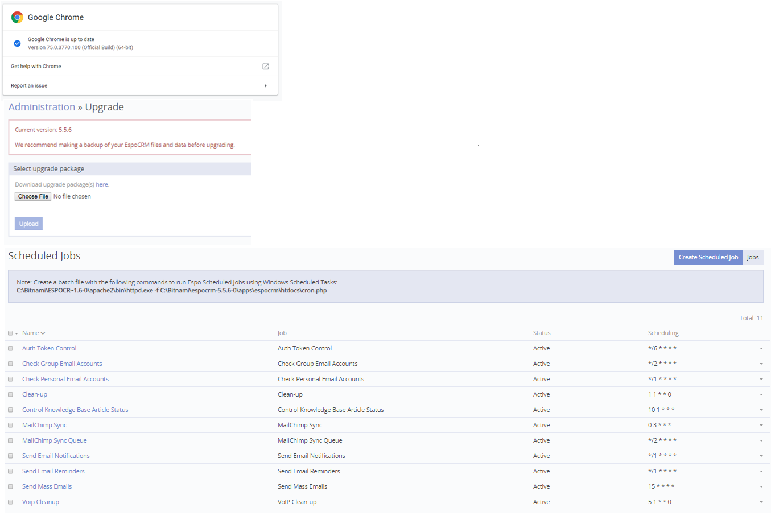Click 'VoIP Clean-up' text in Job column
Image resolution: width=771 pixels, height=532 pixels.
coord(297,502)
